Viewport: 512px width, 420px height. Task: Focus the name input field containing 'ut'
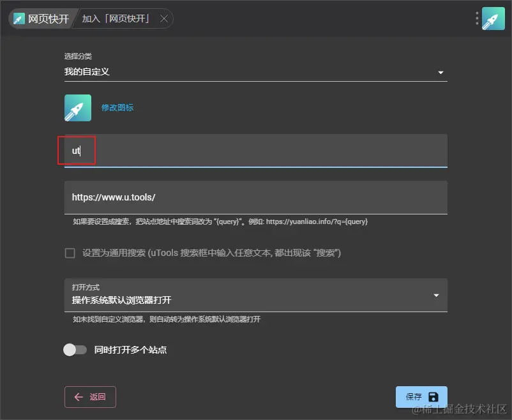pos(255,151)
